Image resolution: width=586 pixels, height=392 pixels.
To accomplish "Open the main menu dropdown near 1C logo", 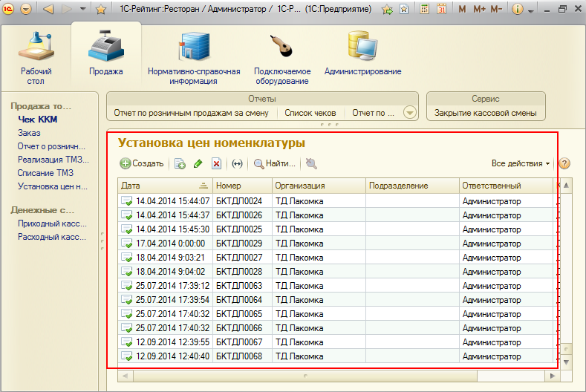I will pos(26,10).
